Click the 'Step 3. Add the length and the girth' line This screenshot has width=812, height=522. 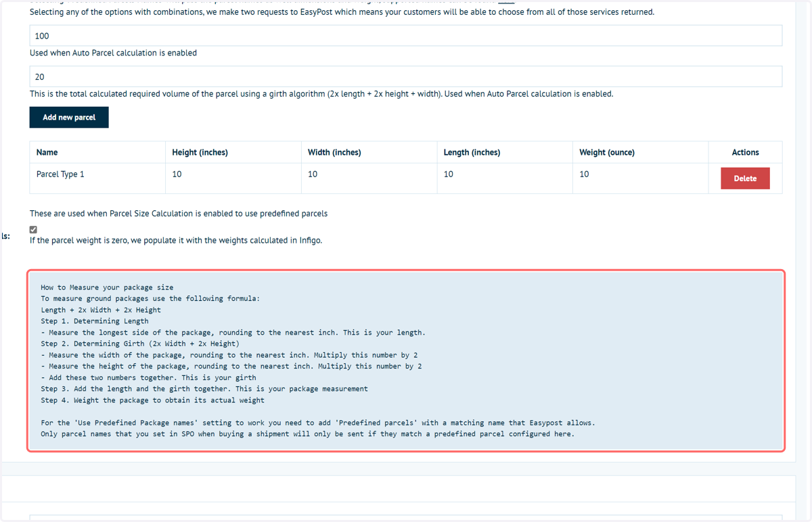point(204,389)
